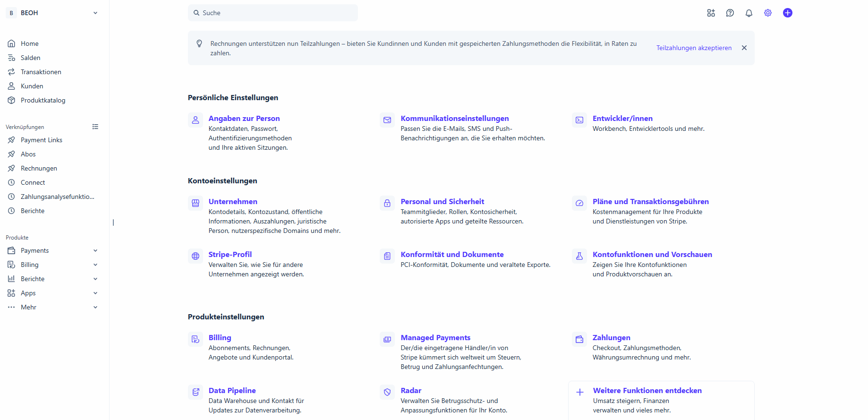
Task: Click the Konformität und Dokumente document icon
Action: pos(387,256)
